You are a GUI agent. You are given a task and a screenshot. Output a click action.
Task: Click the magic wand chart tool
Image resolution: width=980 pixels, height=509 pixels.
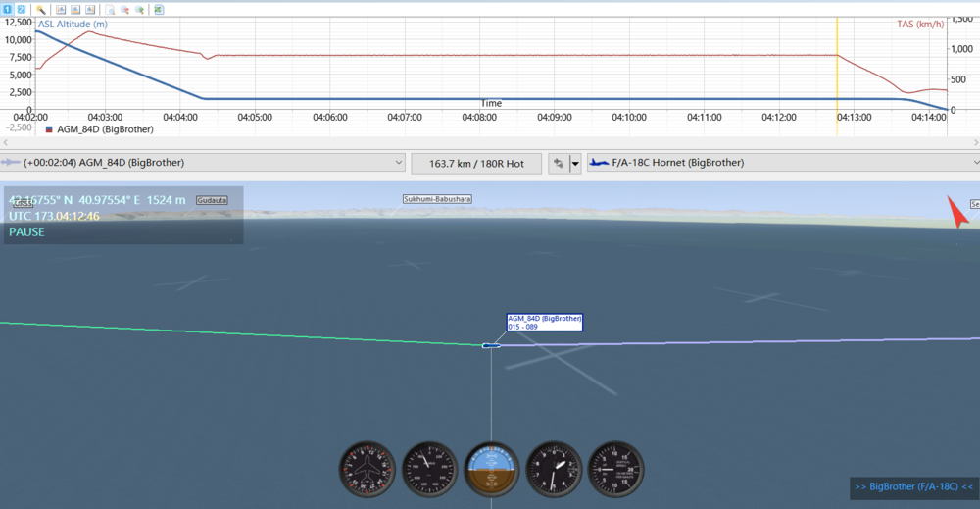click(x=41, y=9)
